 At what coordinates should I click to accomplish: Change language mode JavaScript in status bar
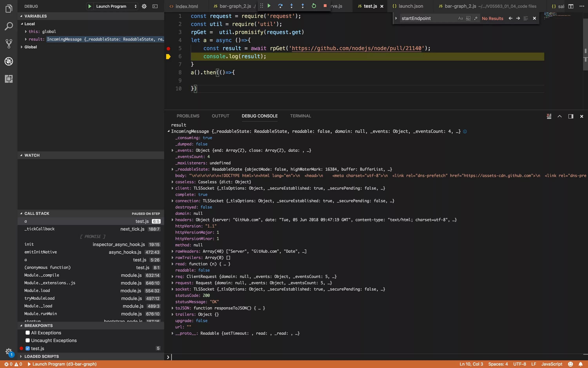[552, 364]
